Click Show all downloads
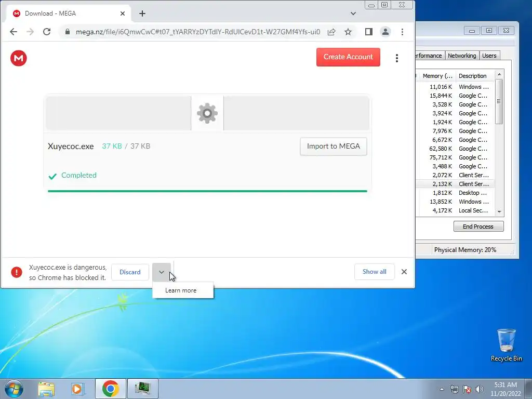This screenshot has width=532, height=399. 374,272
